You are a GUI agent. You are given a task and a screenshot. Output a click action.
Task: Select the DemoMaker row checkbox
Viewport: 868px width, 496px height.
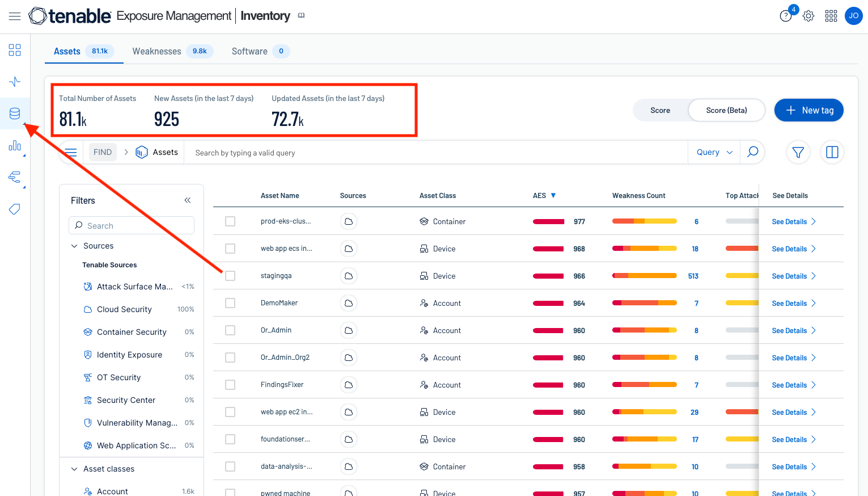230,303
